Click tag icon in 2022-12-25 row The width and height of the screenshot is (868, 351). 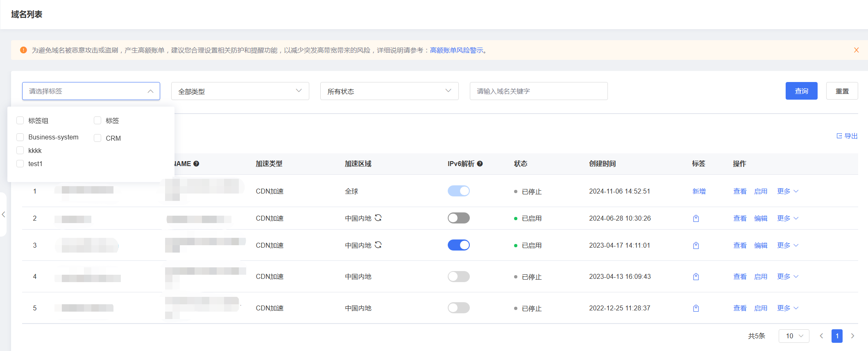[696, 308]
